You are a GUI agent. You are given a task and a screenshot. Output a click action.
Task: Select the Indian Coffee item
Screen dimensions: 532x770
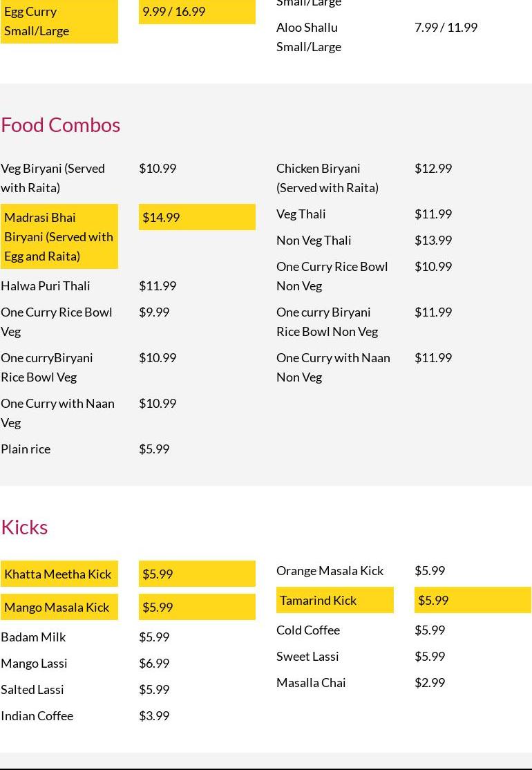pyautogui.click(x=37, y=715)
